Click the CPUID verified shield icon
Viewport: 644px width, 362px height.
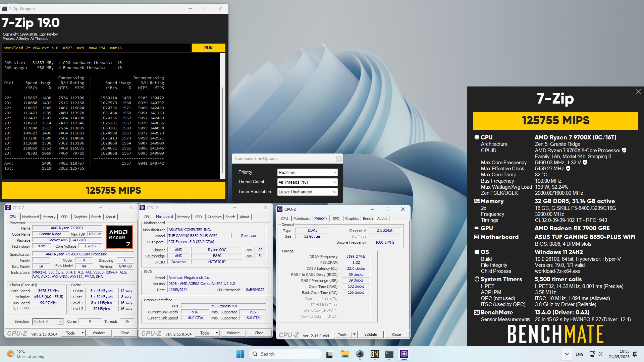pos(624,150)
